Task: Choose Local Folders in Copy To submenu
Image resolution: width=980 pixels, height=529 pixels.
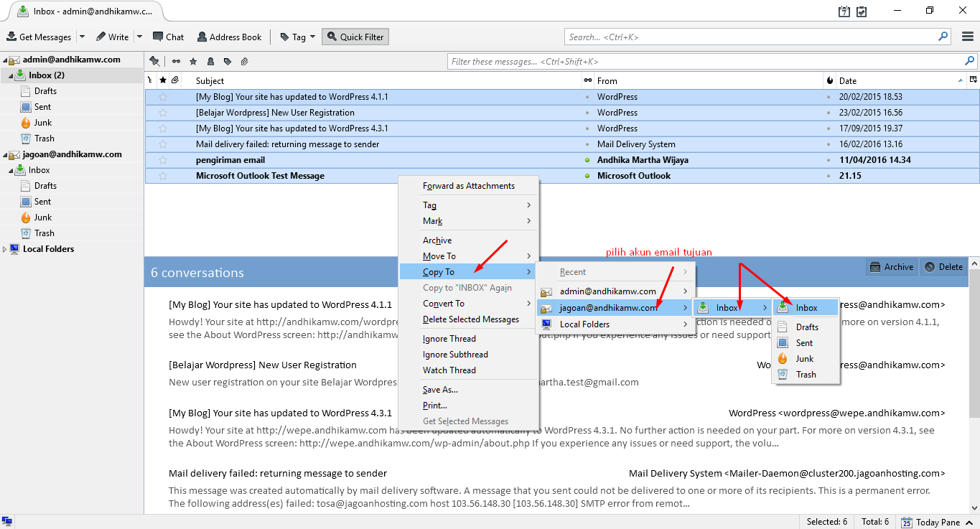Action: coord(616,324)
